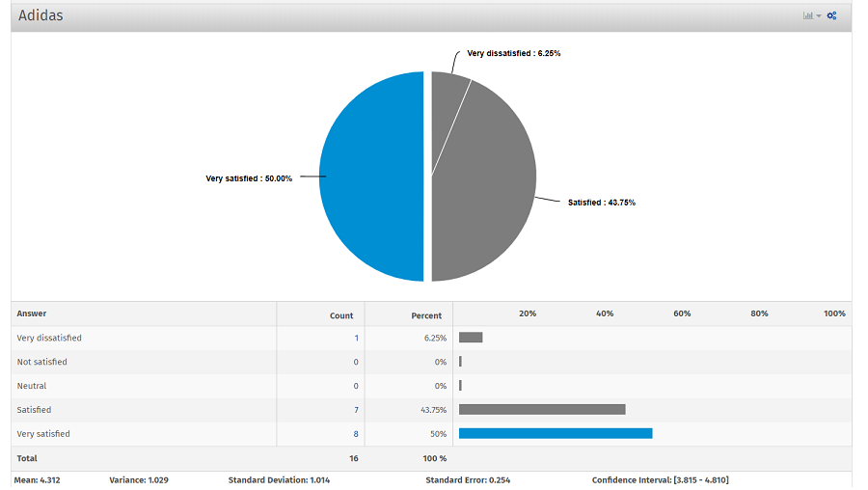Screen dimensions: 868x490
Task: Click the Count column header
Action: pyautogui.click(x=341, y=315)
